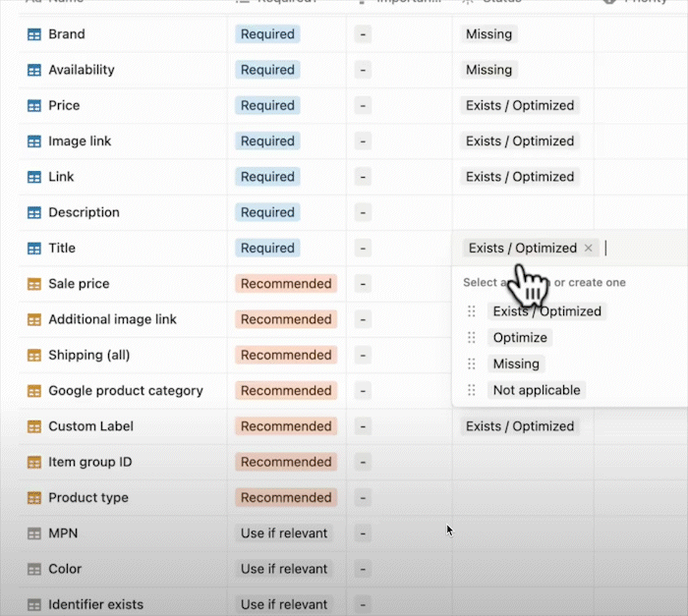Remove the Exists / Optimized tag with its x
This screenshot has width=688, height=616.
point(589,249)
